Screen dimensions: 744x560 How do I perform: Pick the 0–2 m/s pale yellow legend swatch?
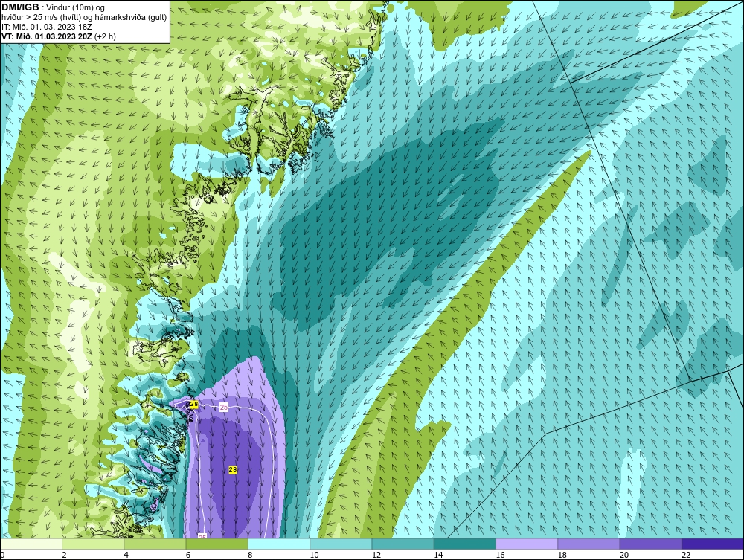point(31,544)
